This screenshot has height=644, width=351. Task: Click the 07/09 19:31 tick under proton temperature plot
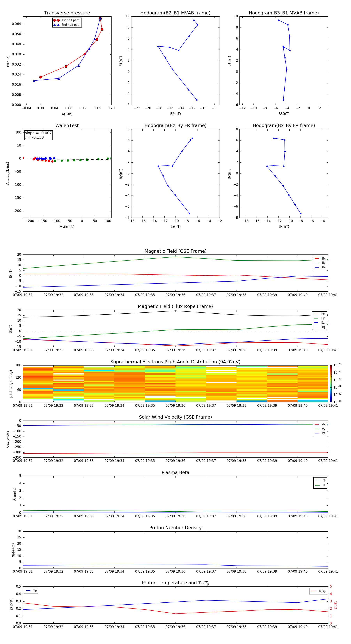coord(23,627)
